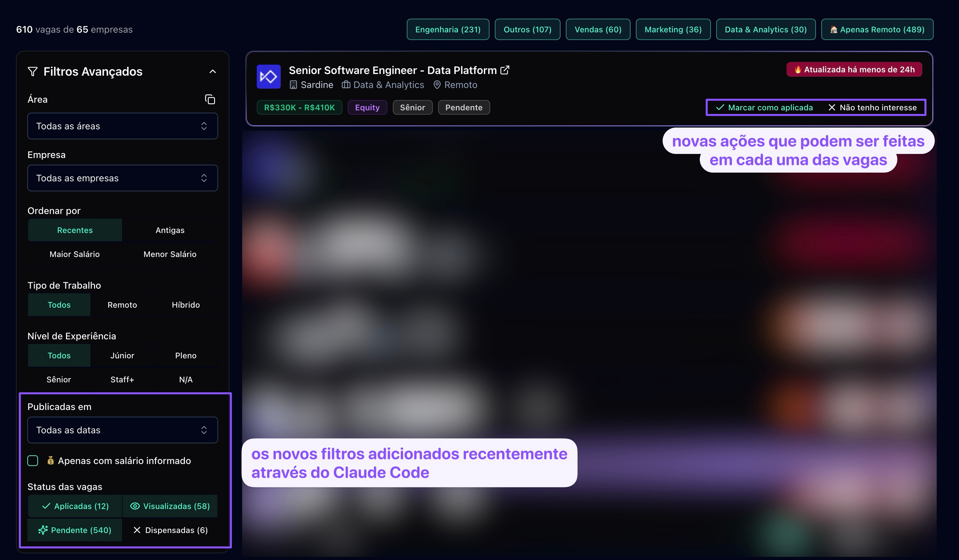
Task: Click Marcar como aplicada button
Action: pyautogui.click(x=764, y=108)
